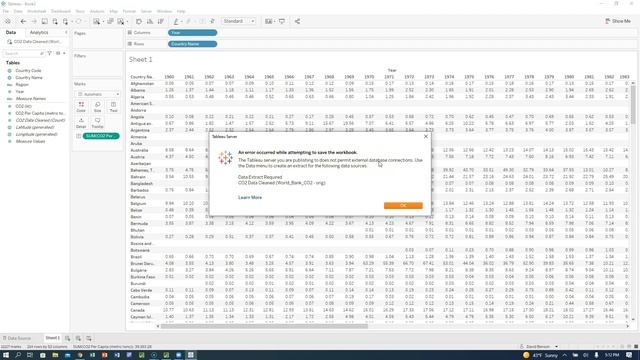Screen dimensions: 640x360
Task: Click the Country Name pill on Rows shelf
Action: (192, 44)
